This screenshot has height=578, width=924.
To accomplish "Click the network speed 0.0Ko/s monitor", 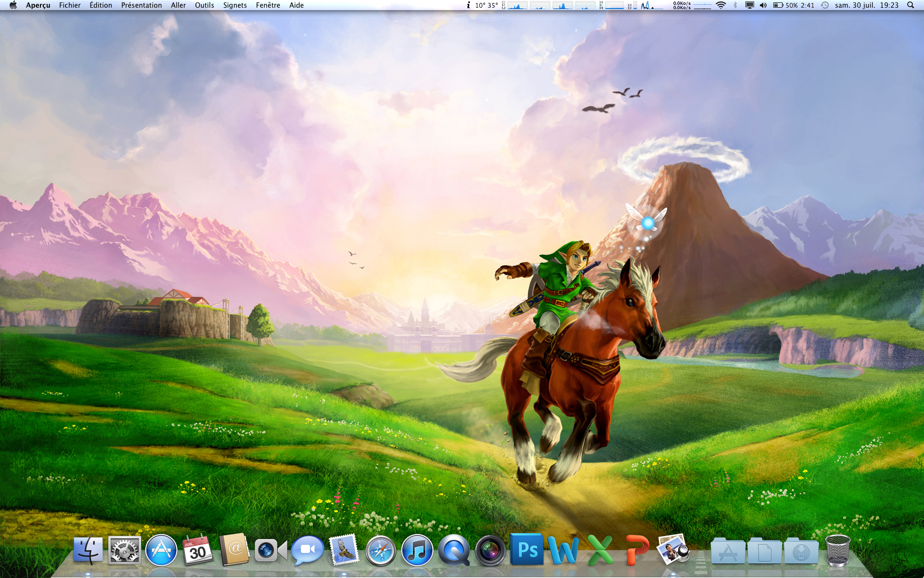I will pos(692,5).
